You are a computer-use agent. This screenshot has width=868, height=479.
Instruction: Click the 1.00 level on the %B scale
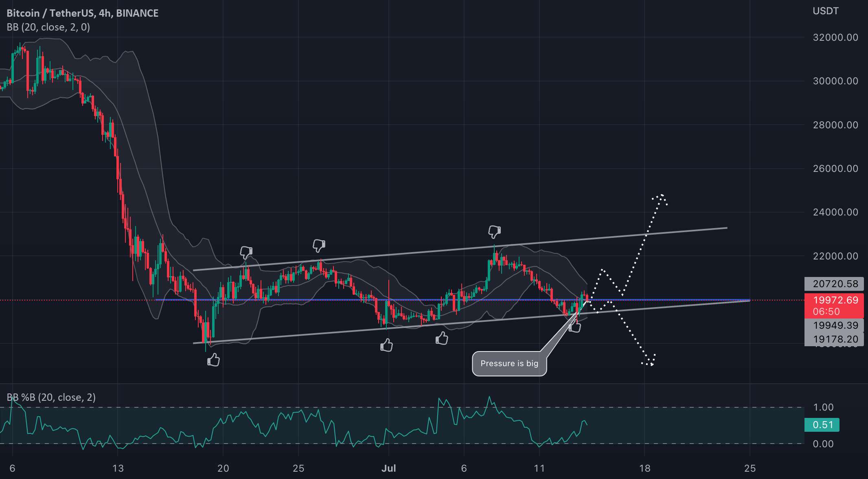tap(823, 407)
